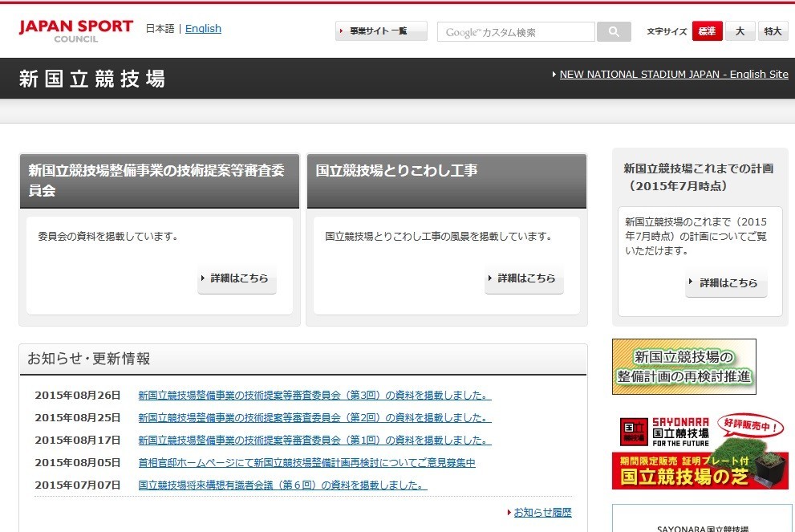Screen dimensions: 795x532
Task: Click the Google custom search magnifier button
Action: click(614, 31)
